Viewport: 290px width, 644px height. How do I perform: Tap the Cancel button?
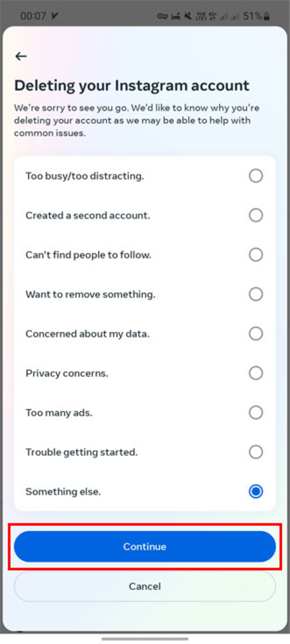point(145,586)
